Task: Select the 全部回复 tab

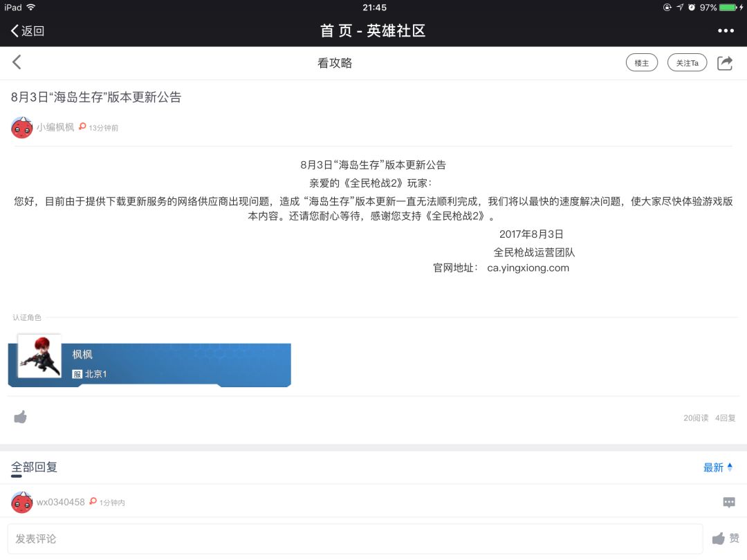Action: coord(34,467)
